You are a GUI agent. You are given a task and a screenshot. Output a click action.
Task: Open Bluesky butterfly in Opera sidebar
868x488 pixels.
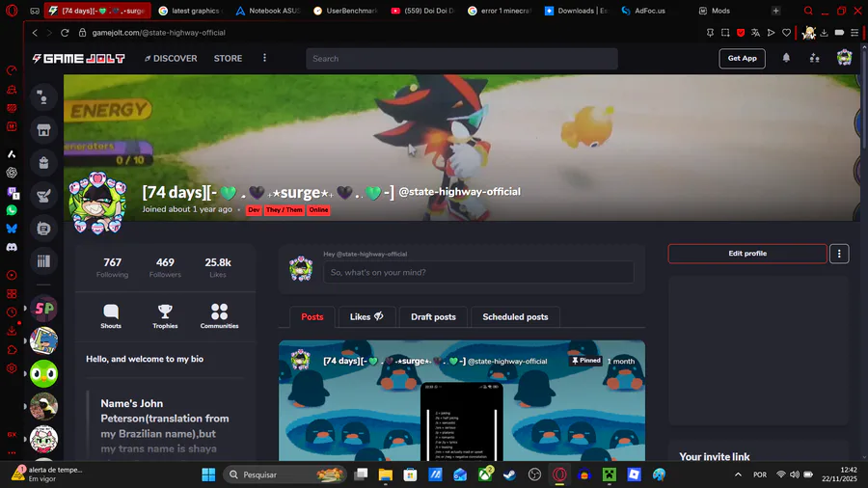point(12,229)
